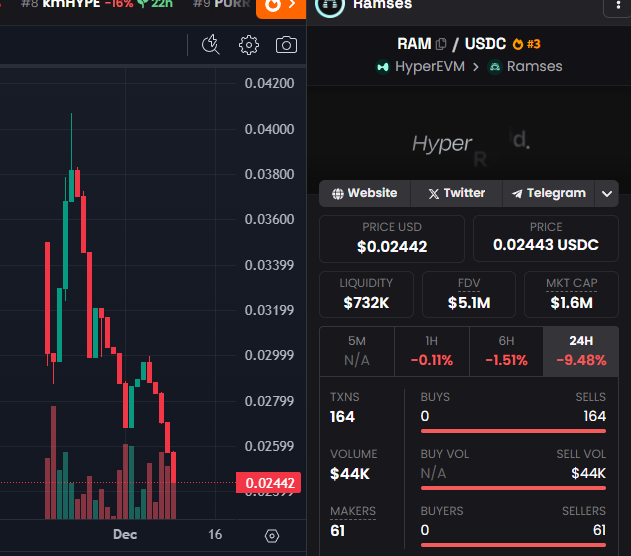Screen dimensions: 631x556
Task: Click the red 0.02442 current price label
Action: pos(268,483)
